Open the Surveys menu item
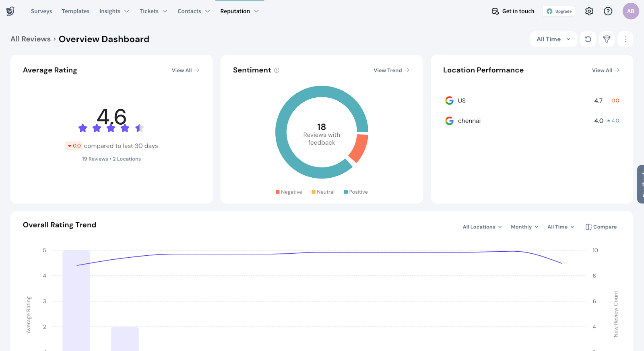This screenshot has width=644, height=351. (x=41, y=11)
